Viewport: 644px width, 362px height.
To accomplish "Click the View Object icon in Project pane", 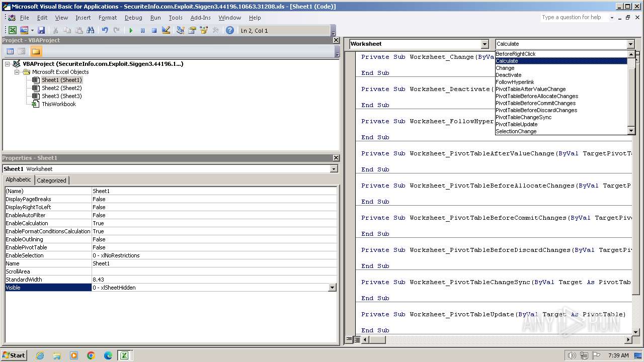I will pos(22,51).
